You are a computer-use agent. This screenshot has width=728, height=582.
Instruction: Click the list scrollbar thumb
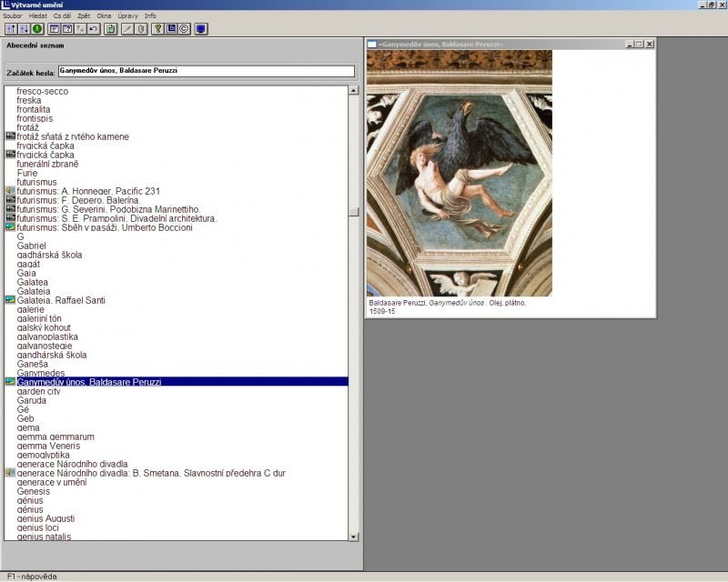click(x=353, y=211)
